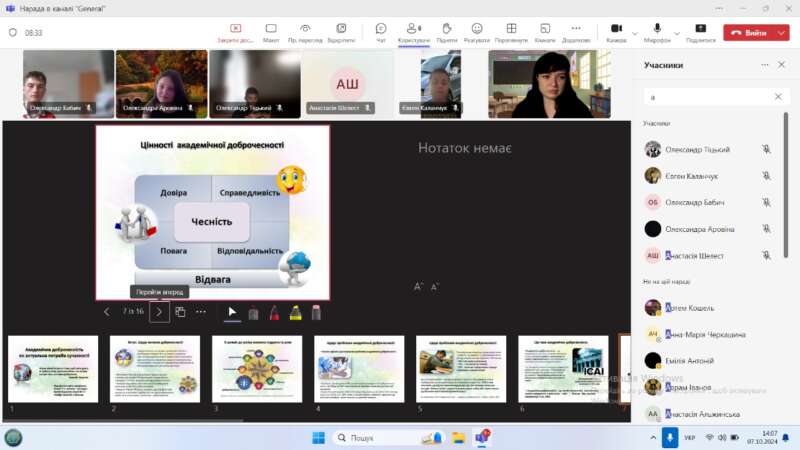
Task: Pick the eraser tool in slide toolbar
Action: tap(316, 312)
